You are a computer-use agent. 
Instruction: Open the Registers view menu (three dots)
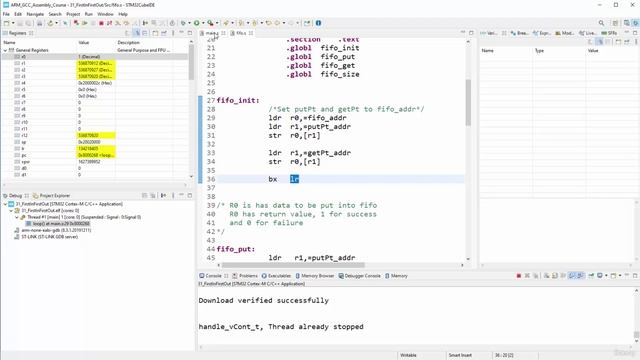tap(173, 33)
